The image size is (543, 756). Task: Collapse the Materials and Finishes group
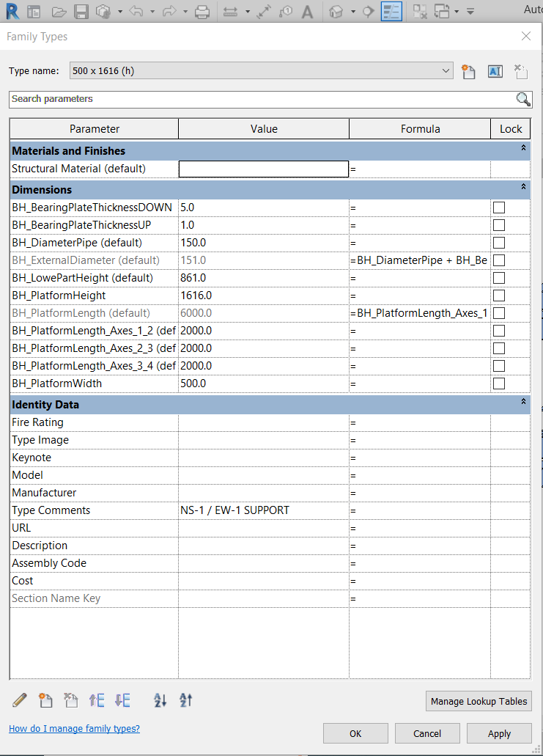tap(523, 149)
